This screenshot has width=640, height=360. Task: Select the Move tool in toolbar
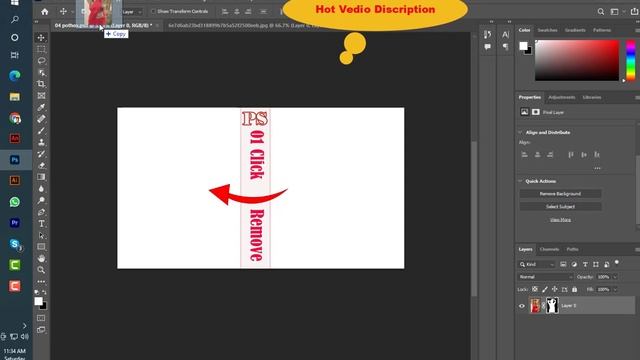pos(41,38)
